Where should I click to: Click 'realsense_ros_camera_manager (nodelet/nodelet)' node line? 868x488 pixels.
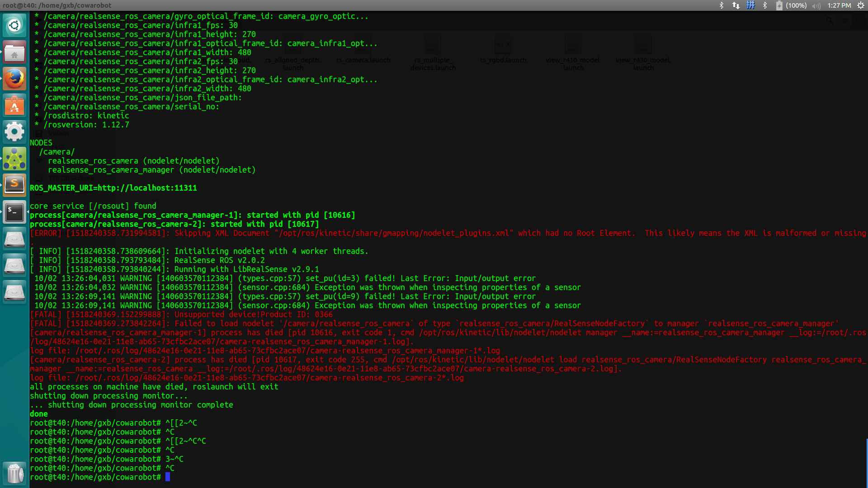(x=152, y=170)
